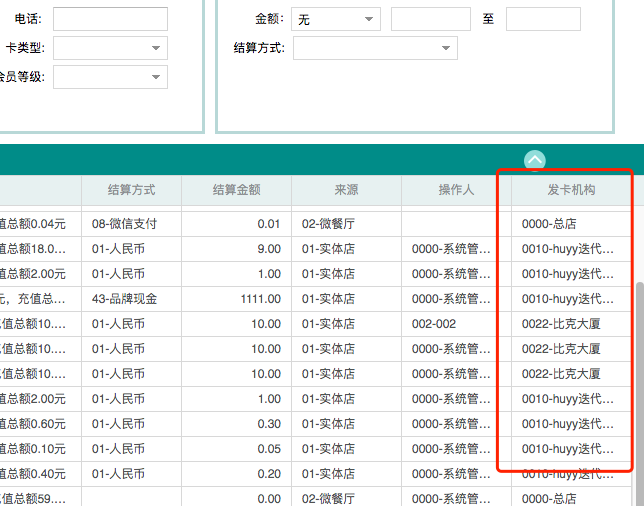
Task: Click the 9.00 amount cell
Action: click(x=237, y=249)
